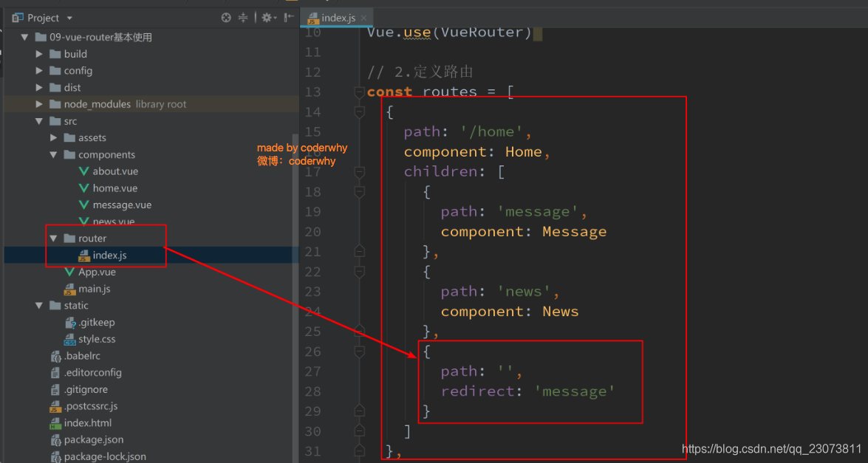The width and height of the screenshot is (868, 463).
Task: Select about.vue in the project tree
Action: pos(115,171)
